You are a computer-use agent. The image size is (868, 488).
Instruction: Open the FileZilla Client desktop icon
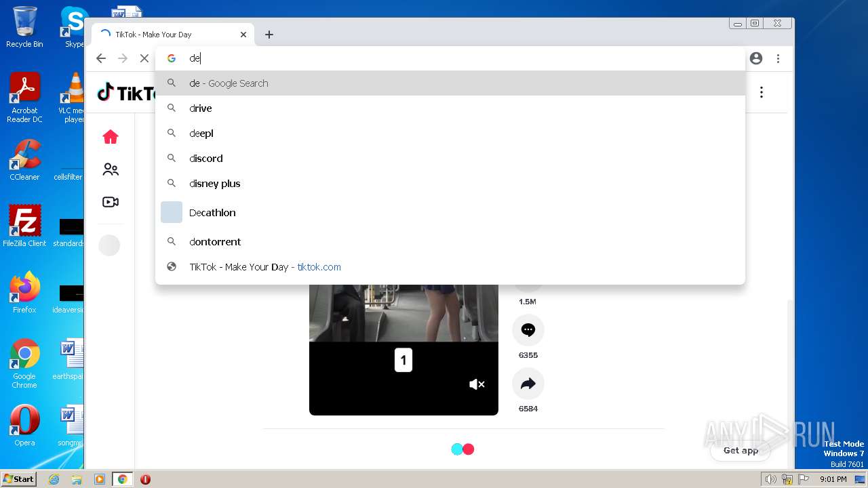(x=24, y=226)
